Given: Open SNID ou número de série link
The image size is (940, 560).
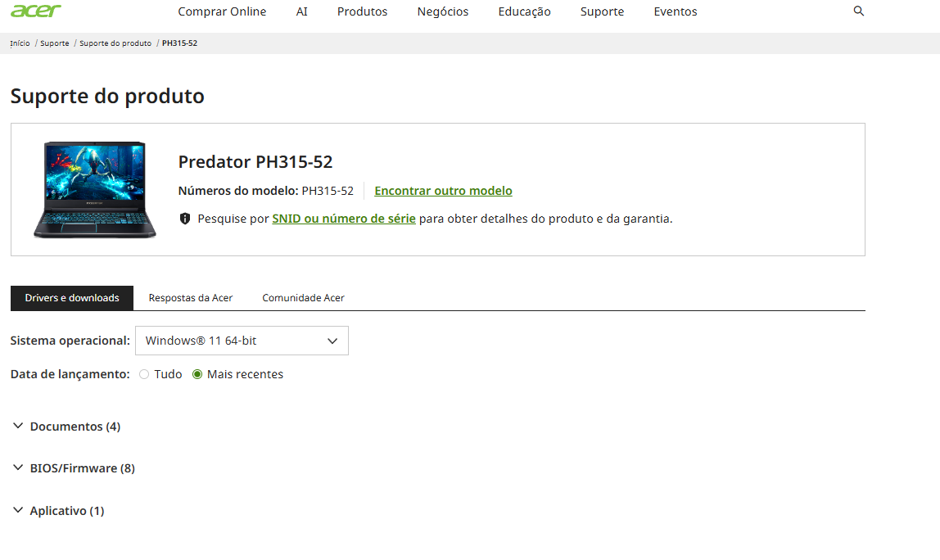Looking at the screenshot, I should (x=344, y=219).
